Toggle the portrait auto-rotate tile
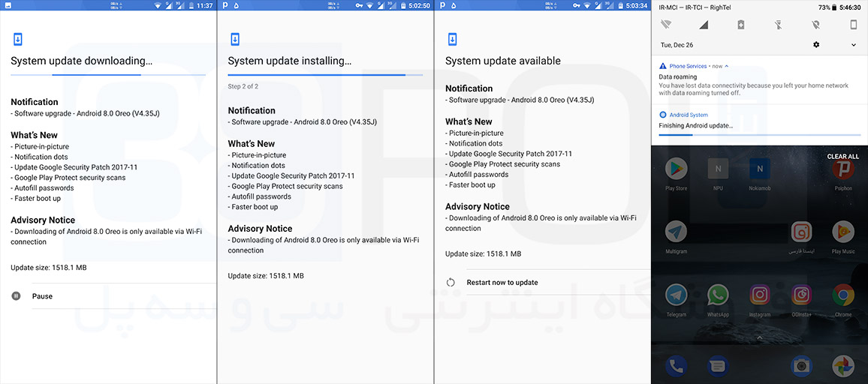 854,24
